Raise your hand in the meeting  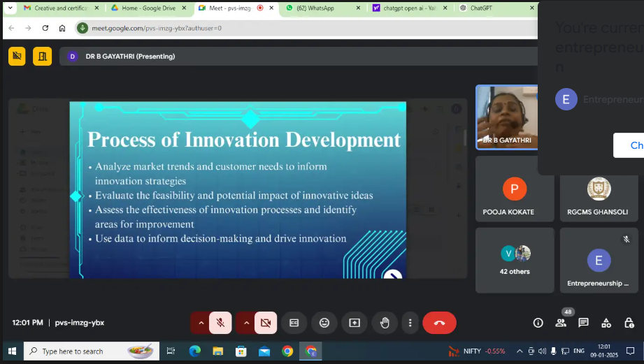pyautogui.click(x=385, y=323)
